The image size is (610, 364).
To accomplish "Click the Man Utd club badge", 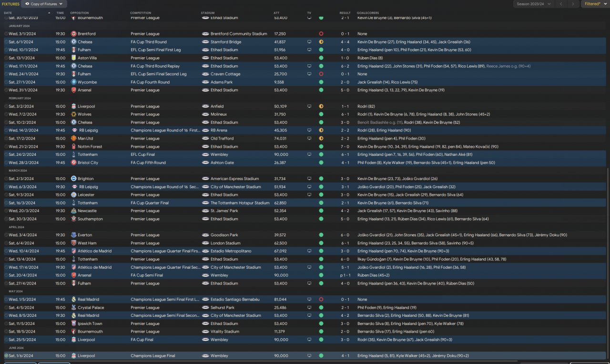I will pyautogui.click(x=73, y=139).
